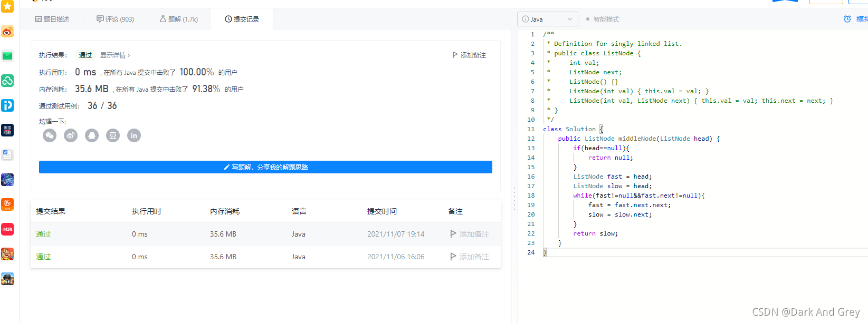This screenshot has height=323, width=868.
Task: Click flag icon for 2021/11/06 submission note
Action: [x=453, y=257]
